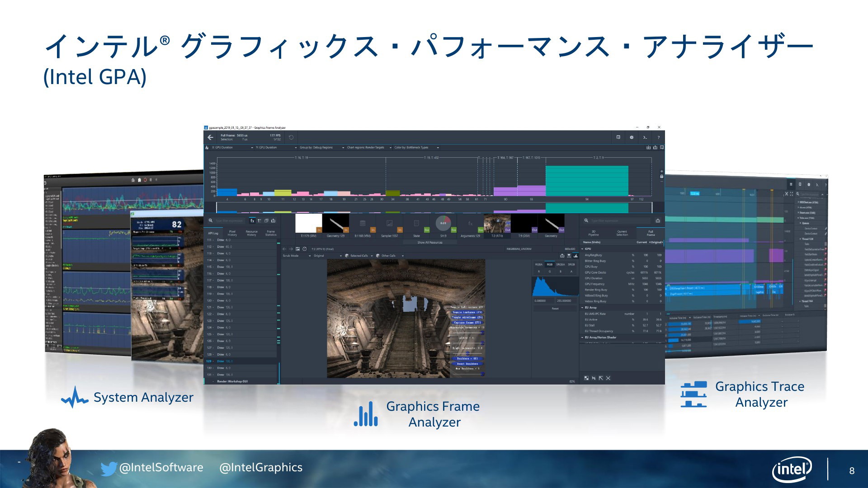Open the Group by: Debug Regions dropdown

coord(322,147)
